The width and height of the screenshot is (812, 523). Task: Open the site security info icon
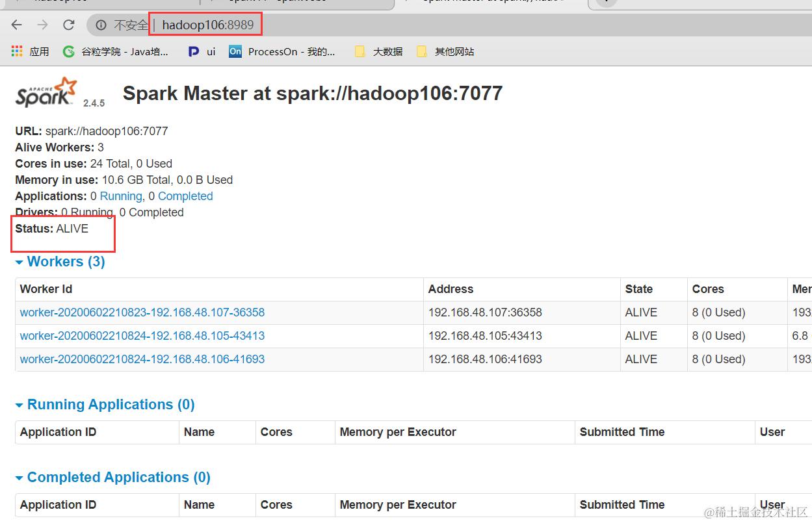click(101, 25)
